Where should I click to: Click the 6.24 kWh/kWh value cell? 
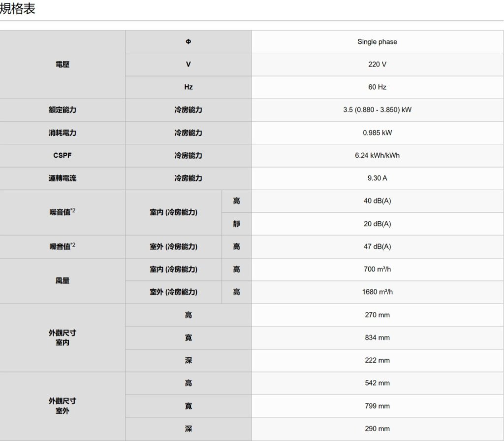(377, 156)
